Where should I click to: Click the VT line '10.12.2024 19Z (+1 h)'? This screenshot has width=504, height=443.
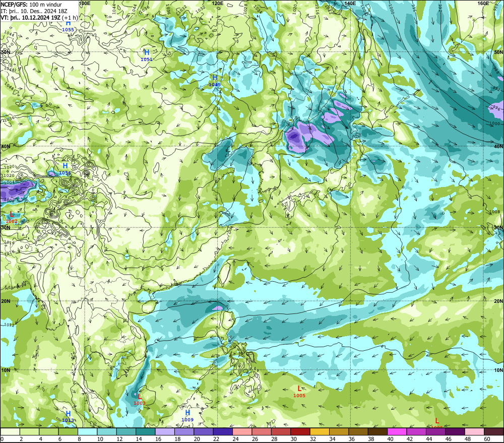tap(49, 17)
